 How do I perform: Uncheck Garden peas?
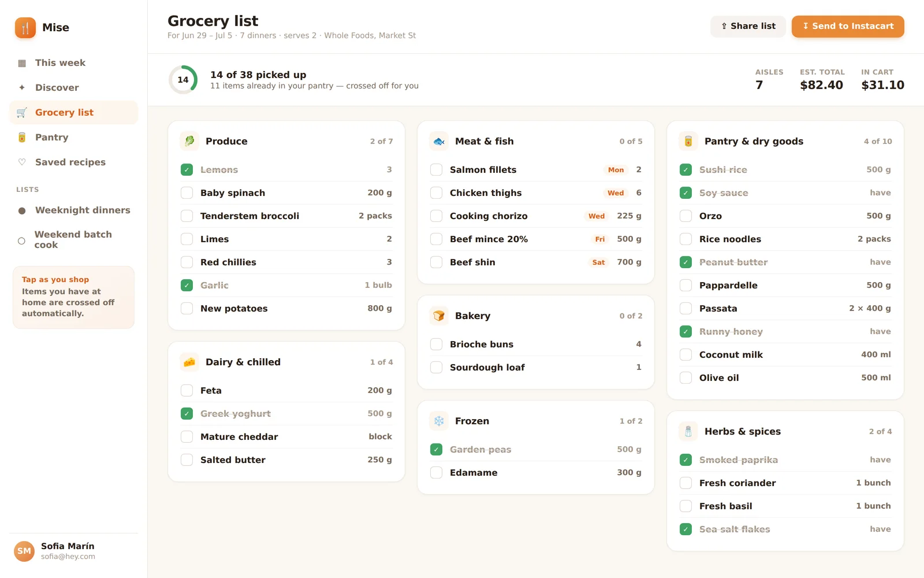[436, 450]
